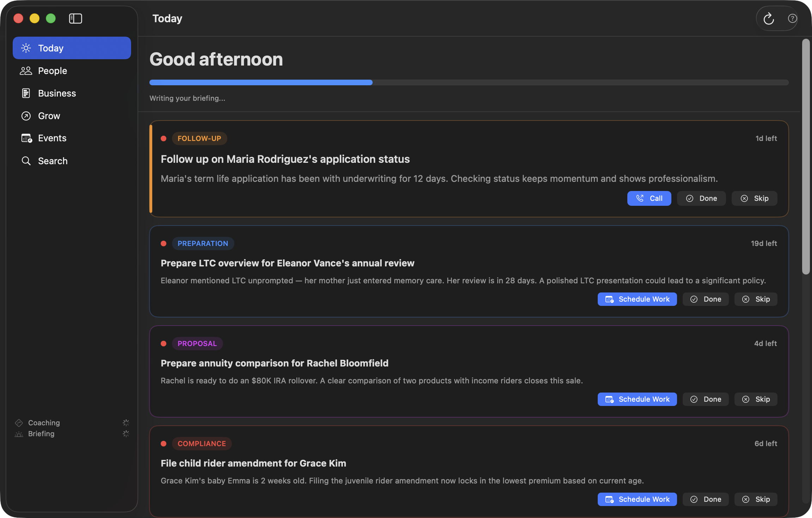Open the Events section icon
812x518 pixels.
26,138
